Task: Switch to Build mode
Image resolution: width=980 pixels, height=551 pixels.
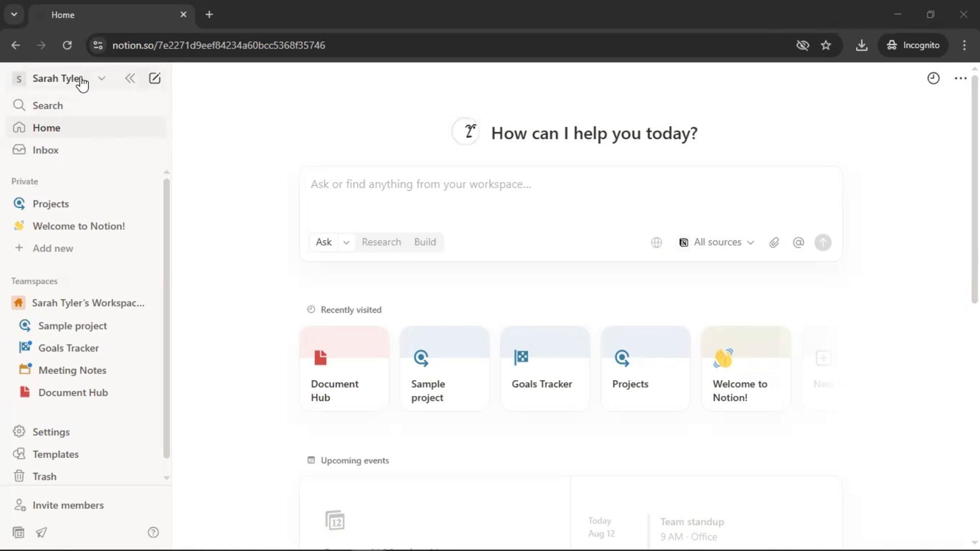Action: (x=425, y=242)
